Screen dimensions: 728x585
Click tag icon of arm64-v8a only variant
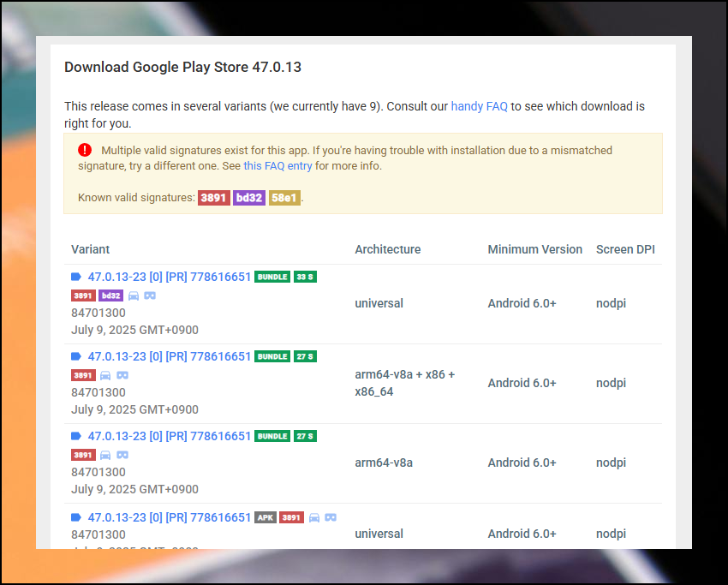point(76,436)
